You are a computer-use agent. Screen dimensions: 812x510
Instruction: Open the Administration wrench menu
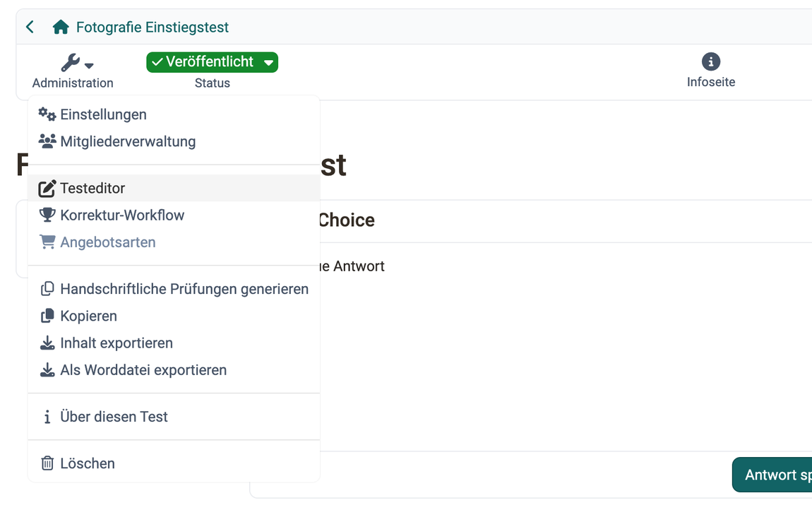(77, 63)
